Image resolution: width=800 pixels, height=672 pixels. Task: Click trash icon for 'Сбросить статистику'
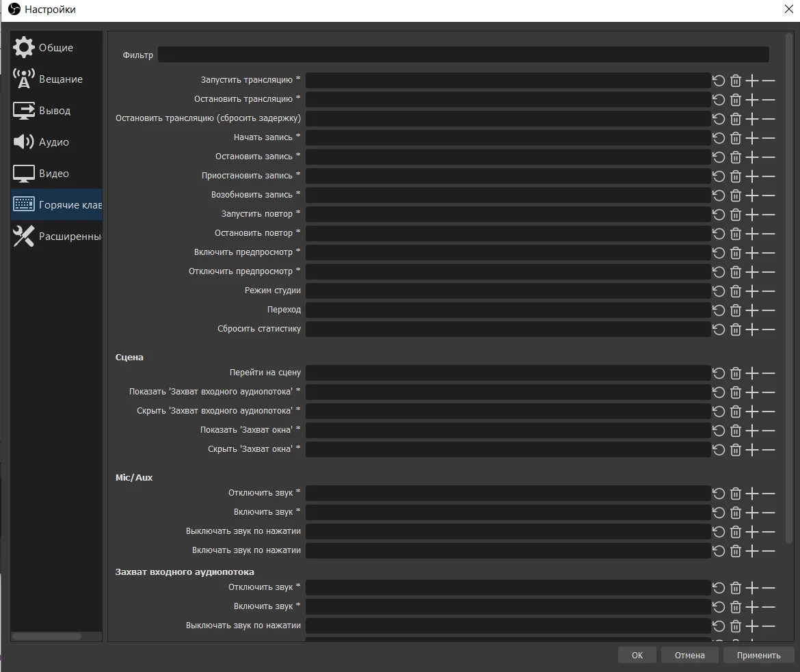pos(736,330)
